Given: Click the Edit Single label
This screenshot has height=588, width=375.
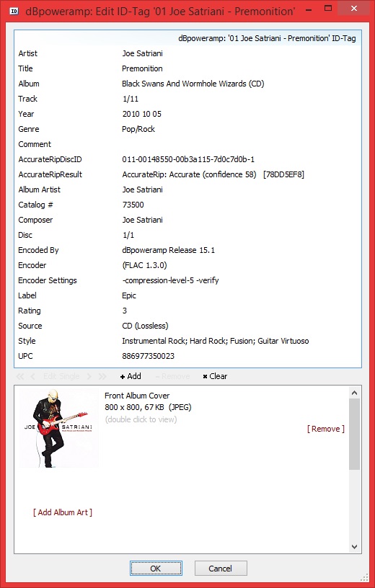Looking at the screenshot, I should coord(61,376).
